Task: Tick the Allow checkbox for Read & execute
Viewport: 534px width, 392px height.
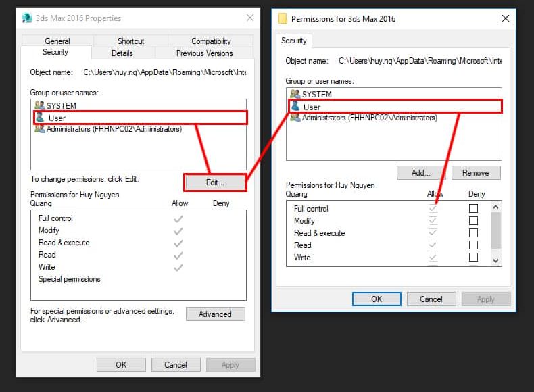Action: click(433, 233)
